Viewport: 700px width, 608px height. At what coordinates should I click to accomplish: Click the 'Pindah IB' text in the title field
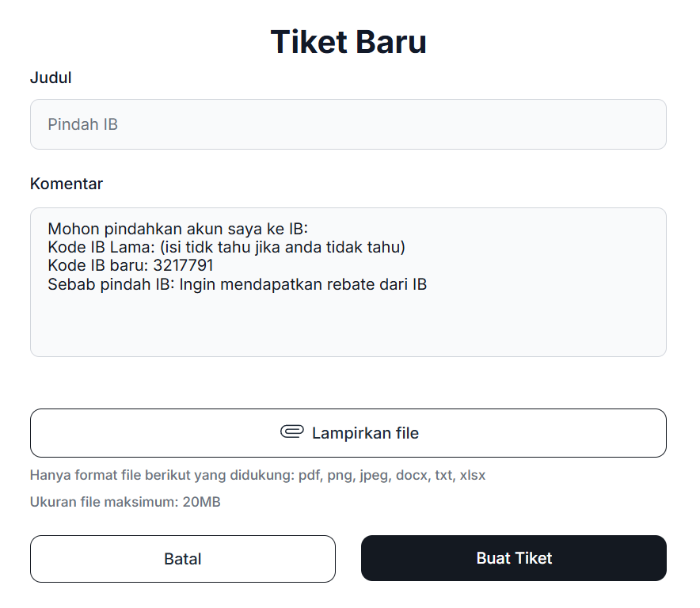point(82,124)
